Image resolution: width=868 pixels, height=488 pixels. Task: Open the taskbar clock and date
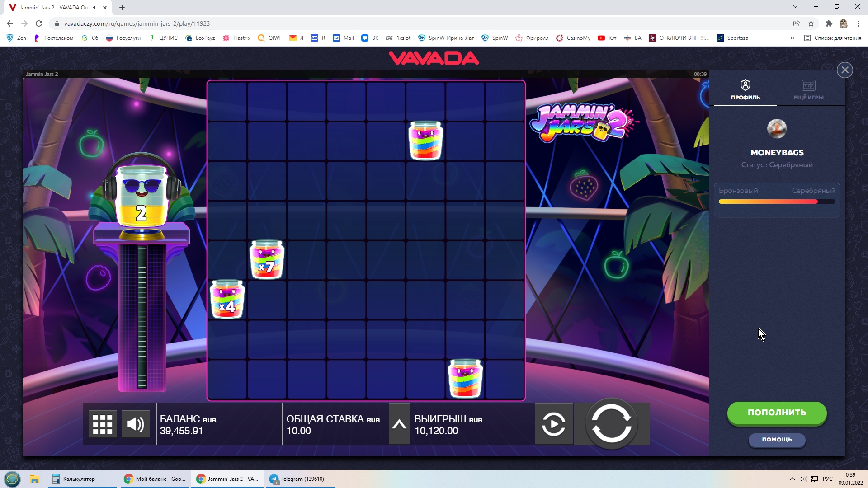pyautogui.click(x=850, y=479)
